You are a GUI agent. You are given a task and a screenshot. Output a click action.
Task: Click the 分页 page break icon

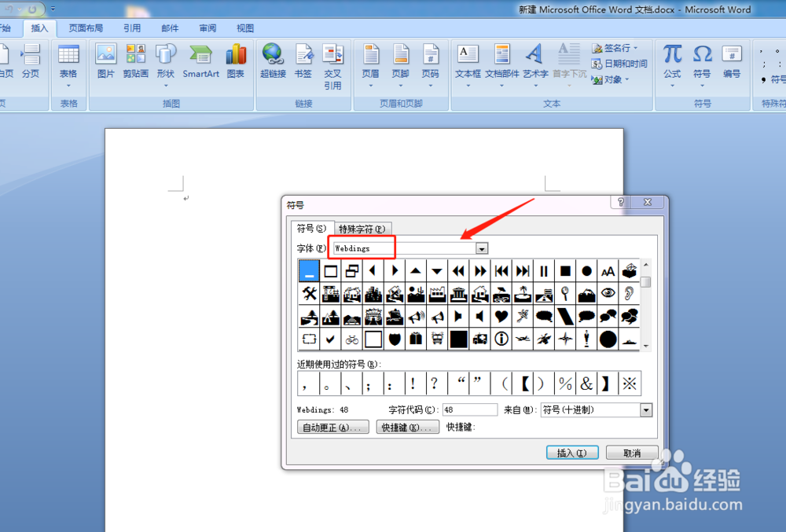[31, 61]
